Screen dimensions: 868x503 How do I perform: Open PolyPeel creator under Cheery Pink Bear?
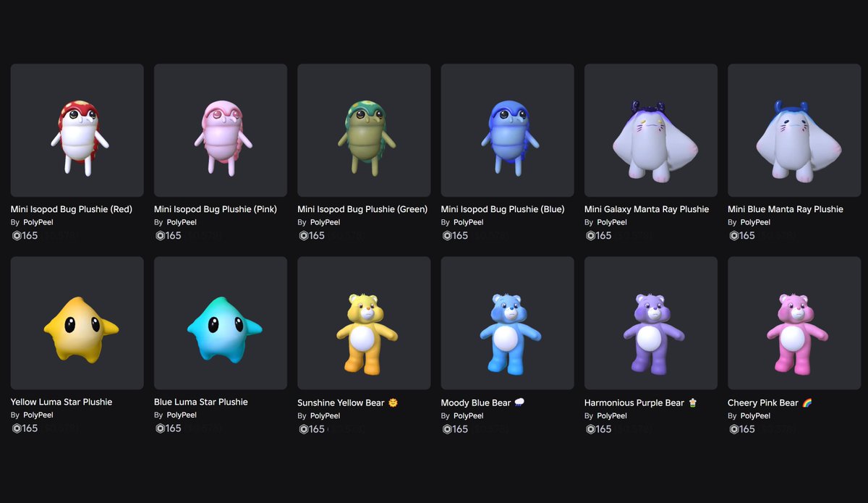point(755,415)
